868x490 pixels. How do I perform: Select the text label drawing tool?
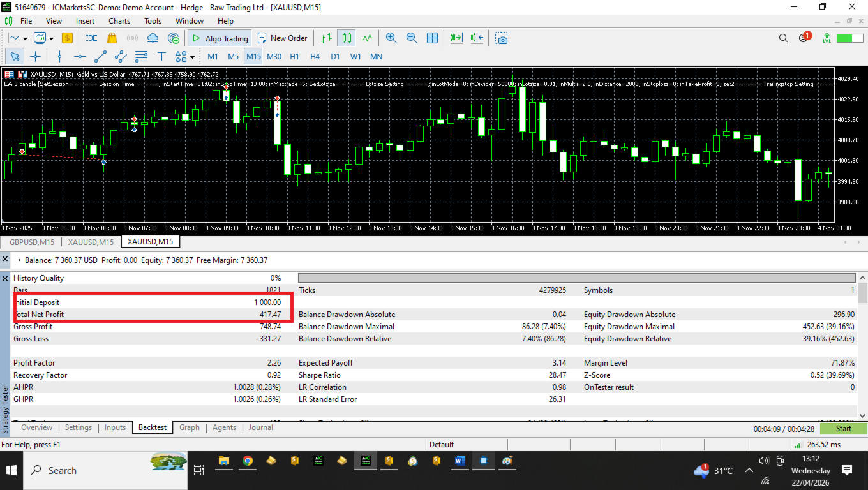pos(161,56)
